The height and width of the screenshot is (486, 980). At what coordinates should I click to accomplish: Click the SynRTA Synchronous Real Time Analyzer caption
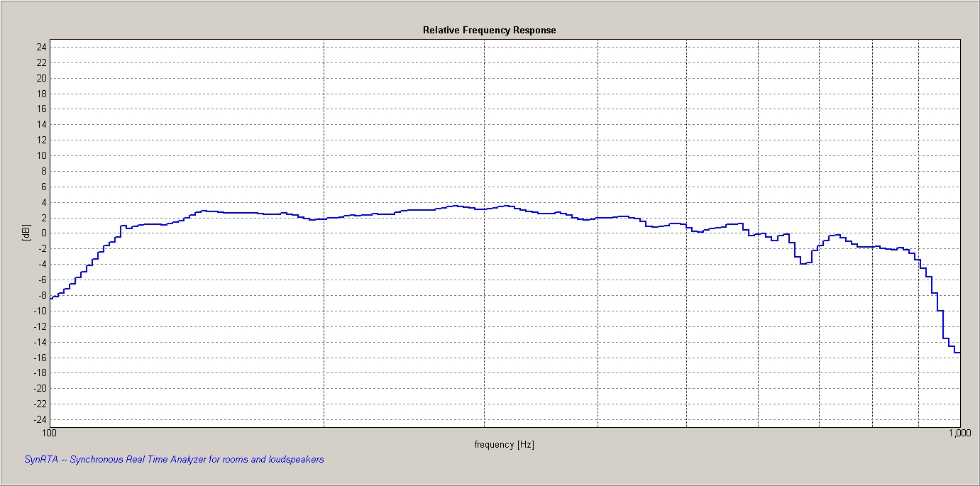(x=174, y=460)
